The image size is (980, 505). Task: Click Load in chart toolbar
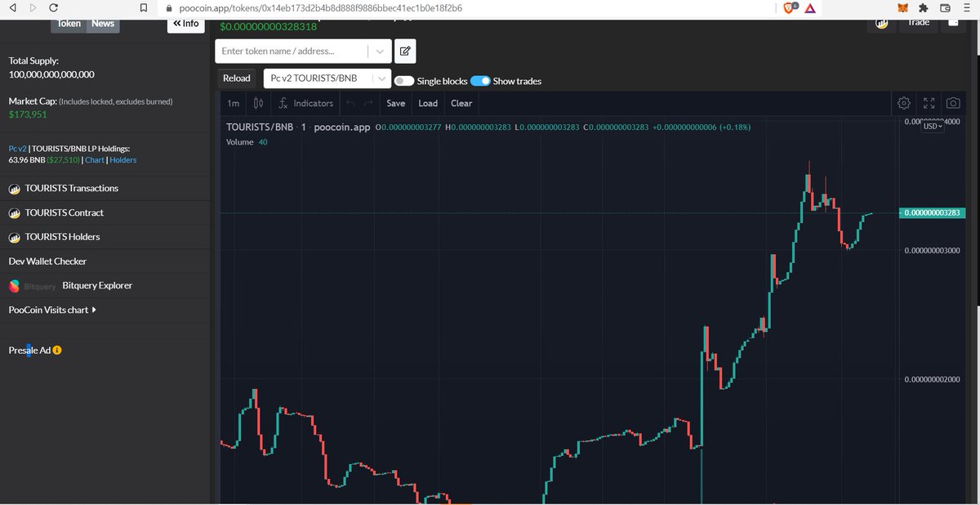(428, 103)
